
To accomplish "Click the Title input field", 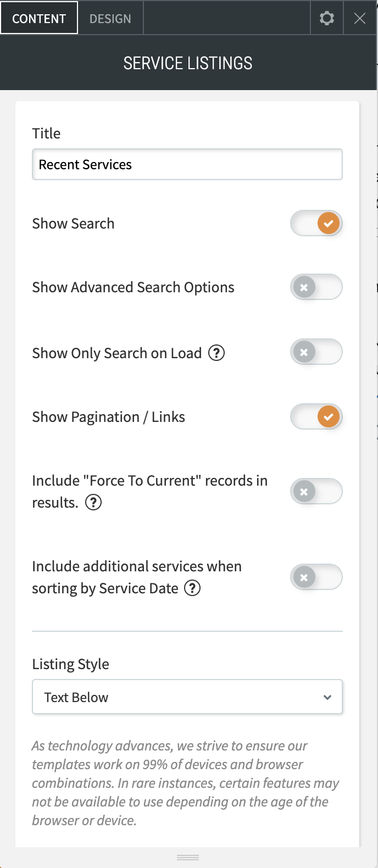I will pos(187,164).
